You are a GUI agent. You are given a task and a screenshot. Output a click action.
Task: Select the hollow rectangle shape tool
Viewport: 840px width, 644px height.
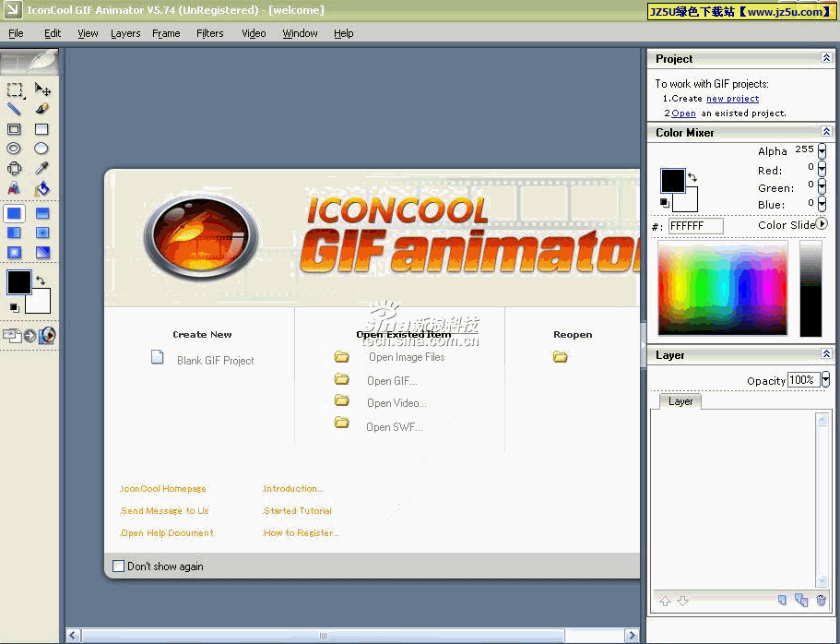tap(14, 129)
